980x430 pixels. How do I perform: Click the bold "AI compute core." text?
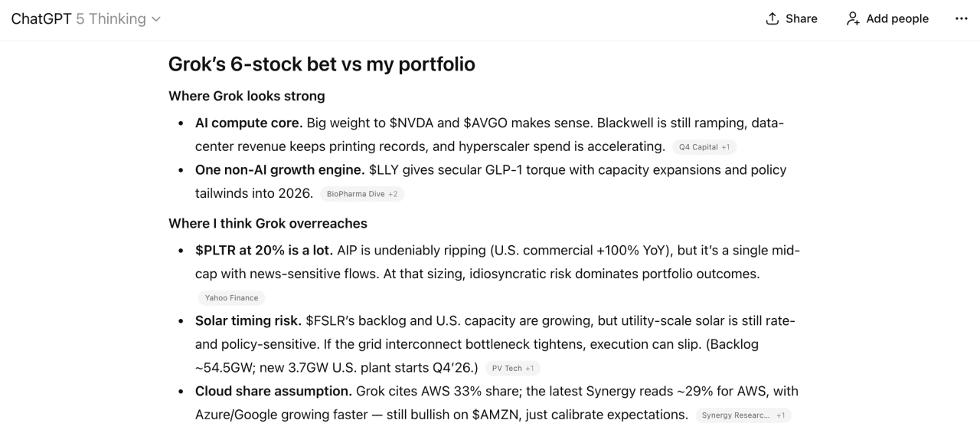(x=249, y=123)
